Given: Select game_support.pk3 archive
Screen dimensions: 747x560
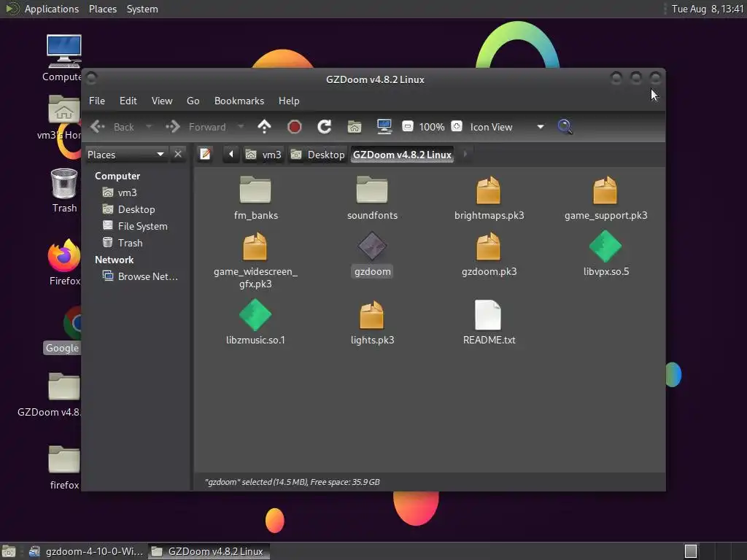Looking at the screenshot, I should (x=605, y=198).
